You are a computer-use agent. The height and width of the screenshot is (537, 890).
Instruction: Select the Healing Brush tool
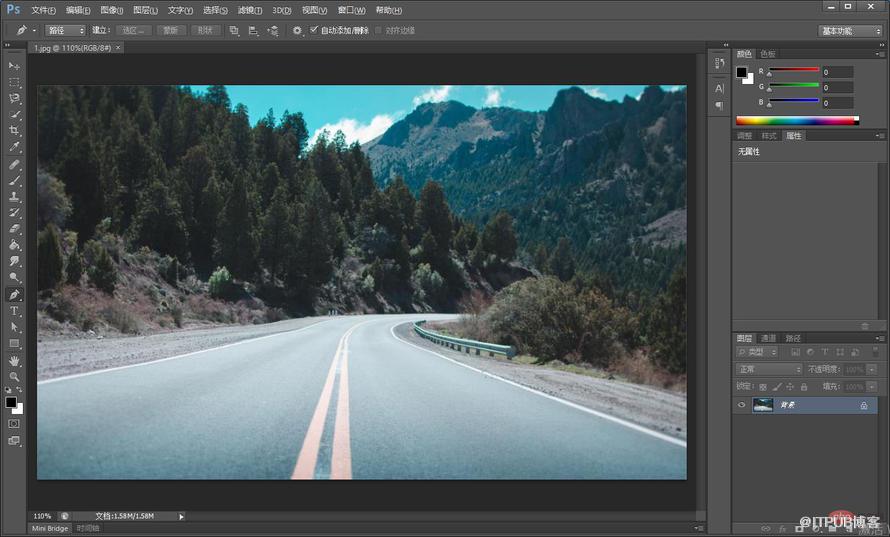coord(14,165)
